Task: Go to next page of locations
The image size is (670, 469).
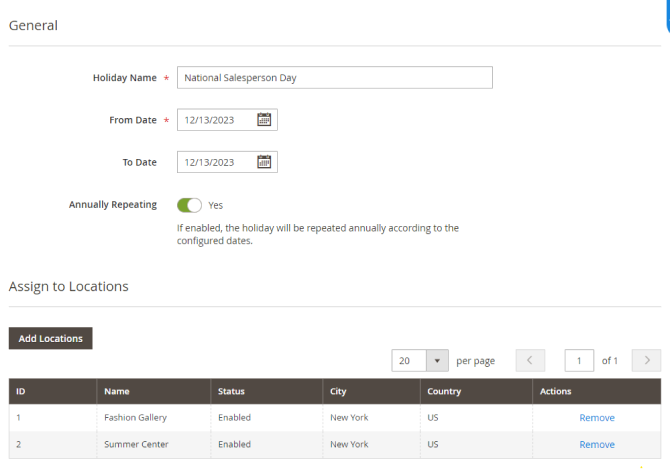Action: pos(647,360)
